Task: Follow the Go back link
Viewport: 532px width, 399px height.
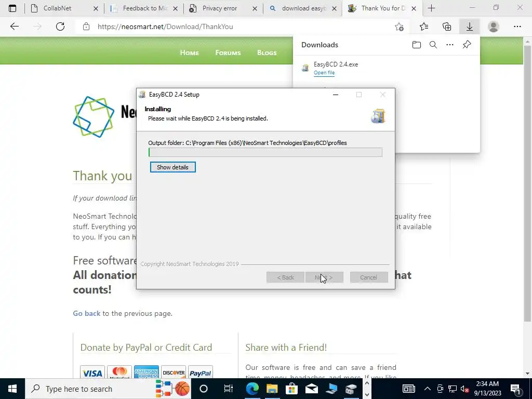Action: coord(87,313)
